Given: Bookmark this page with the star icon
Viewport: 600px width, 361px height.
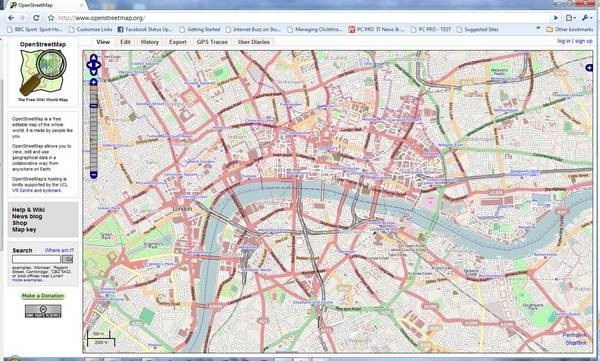Looking at the screenshot, I should click(x=51, y=18).
